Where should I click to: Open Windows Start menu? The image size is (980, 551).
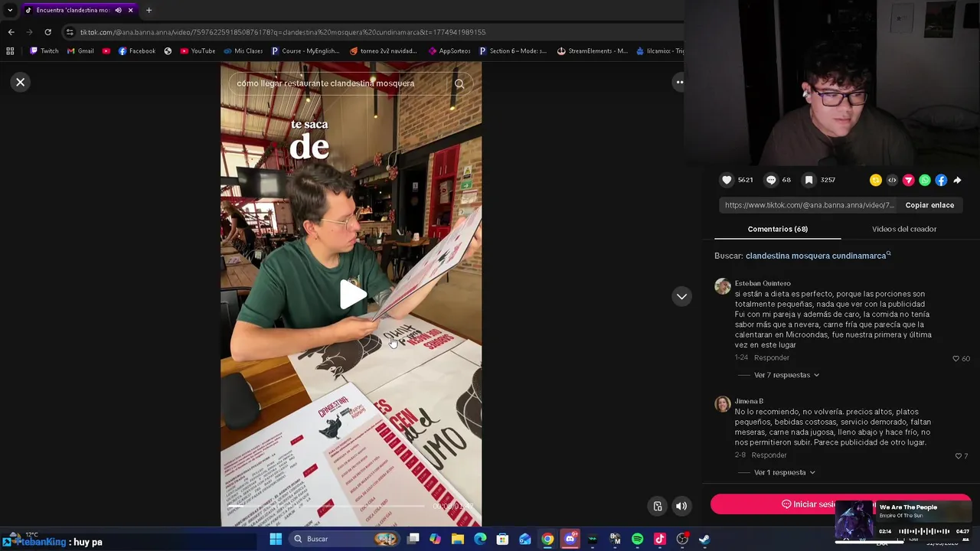coord(276,539)
